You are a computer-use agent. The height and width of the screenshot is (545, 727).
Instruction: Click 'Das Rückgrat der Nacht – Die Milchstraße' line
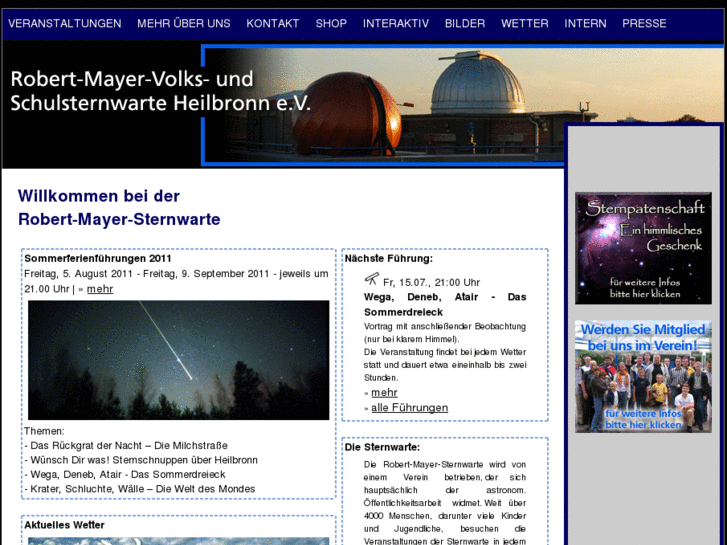[126, 446]
